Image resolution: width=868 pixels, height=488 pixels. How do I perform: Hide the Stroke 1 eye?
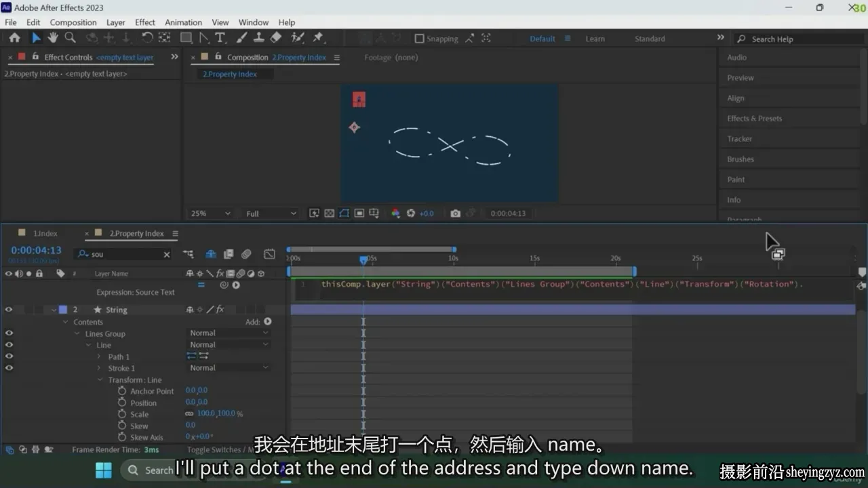(x=9, y=368)
